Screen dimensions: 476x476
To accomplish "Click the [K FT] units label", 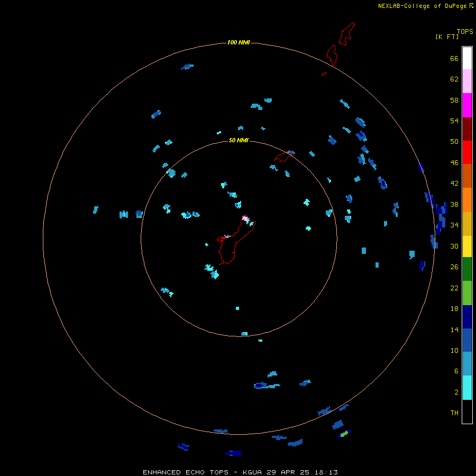I will (x=447, y=36).
